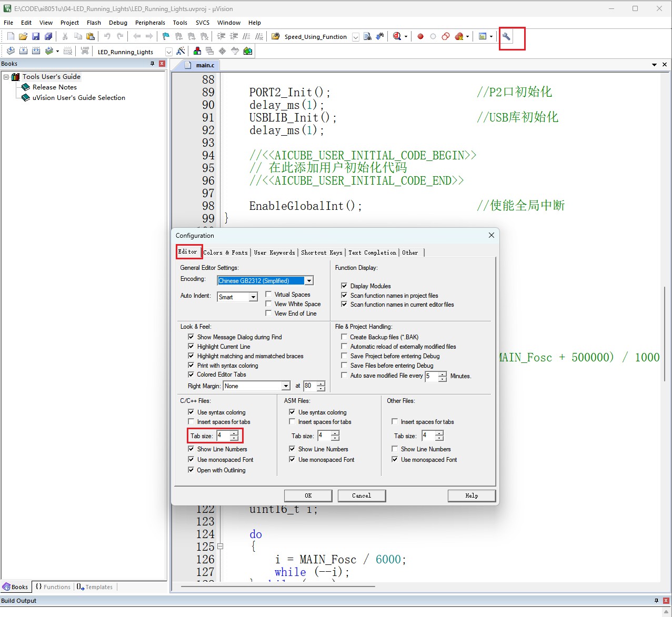Viewport: 672px width, 617px height.
Task: Toggle the bookmark flag icon in toolbar
Action: click(x=166, y=36)
